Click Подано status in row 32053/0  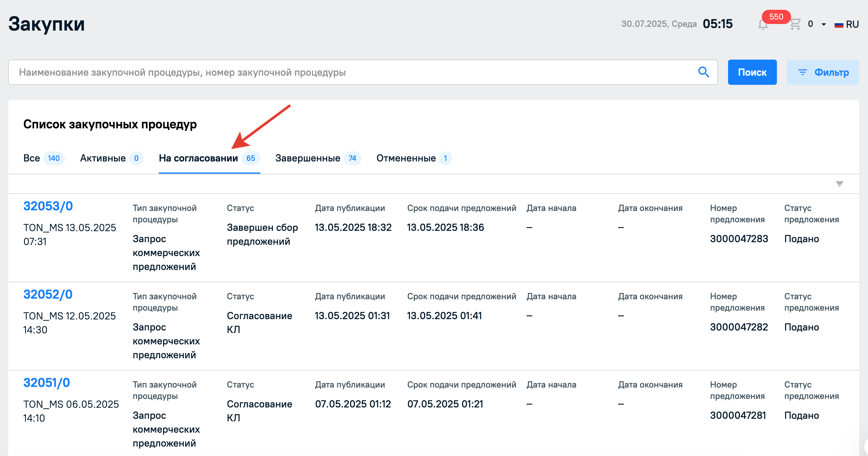pos(801,239)
